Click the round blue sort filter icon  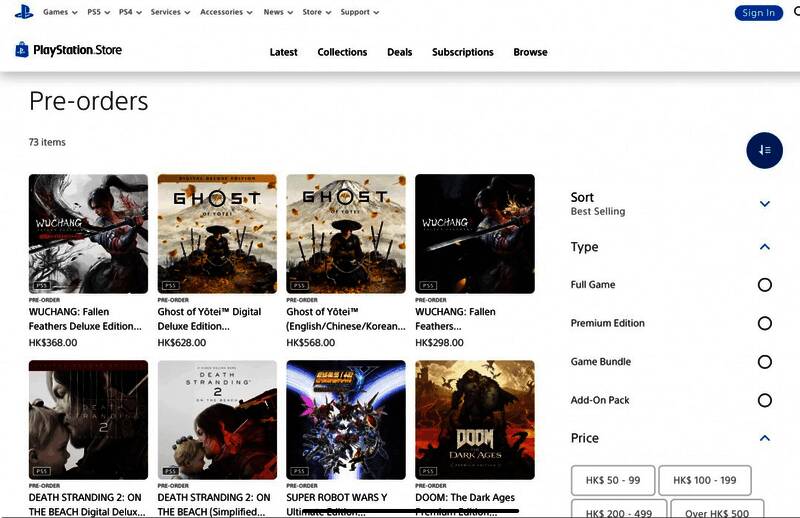(764, 150)
